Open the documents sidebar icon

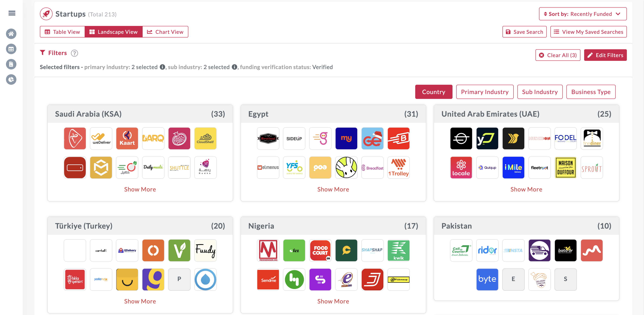11,64
